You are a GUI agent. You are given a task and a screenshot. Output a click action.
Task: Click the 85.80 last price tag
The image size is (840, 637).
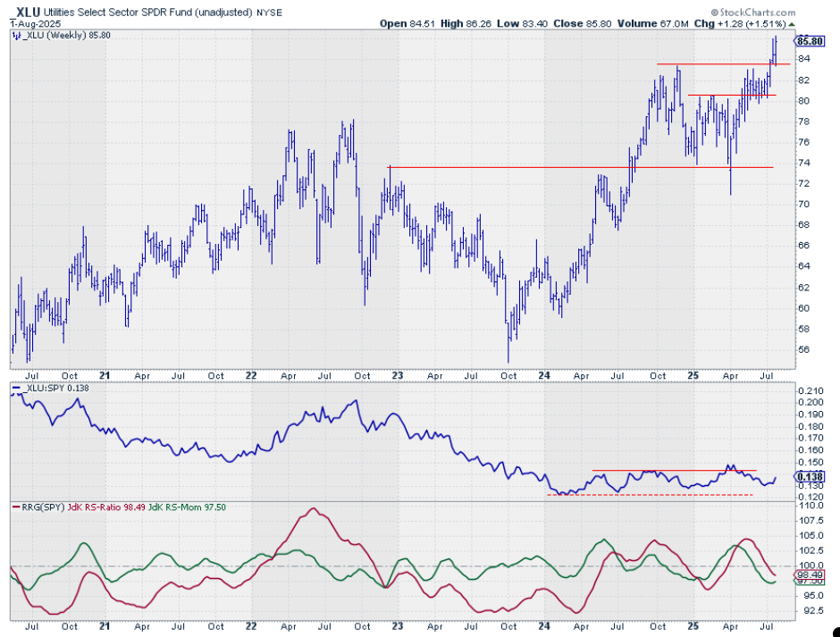[811, 40]
